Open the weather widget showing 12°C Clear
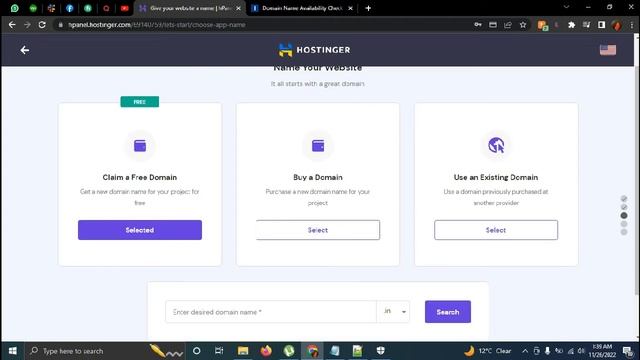 (488, 351)
